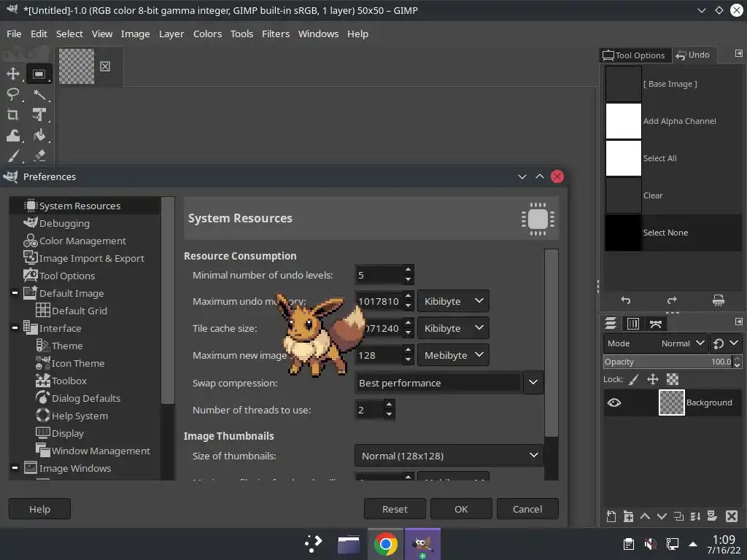
Task: Click the untitled image thumbnail tab
Action: 77,66
